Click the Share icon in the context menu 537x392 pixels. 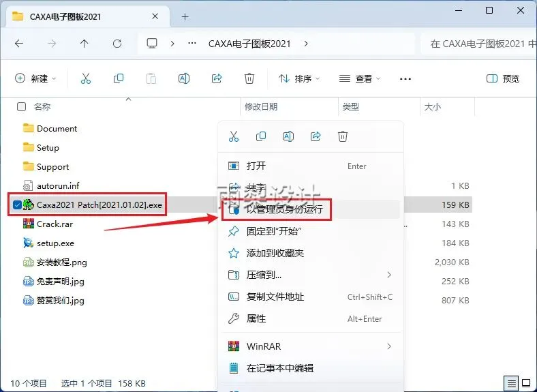point(316,136)
